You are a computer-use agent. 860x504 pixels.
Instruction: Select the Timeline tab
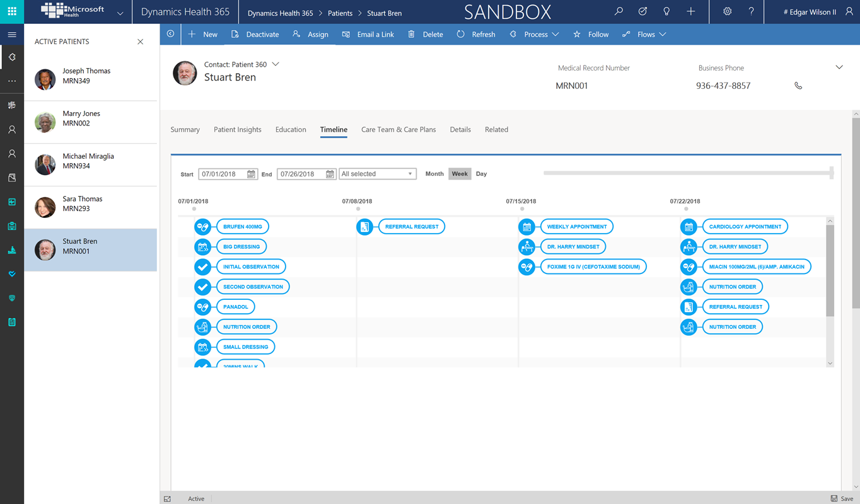point(334,130)
